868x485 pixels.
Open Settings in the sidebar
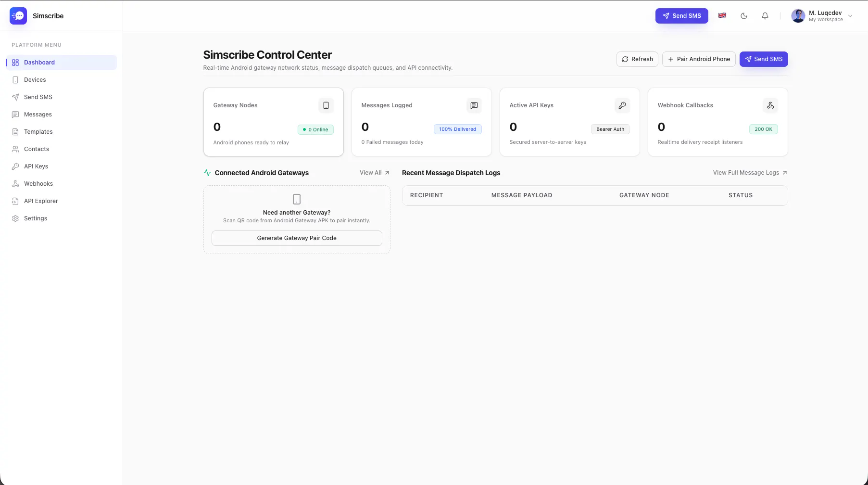[61, 218]
